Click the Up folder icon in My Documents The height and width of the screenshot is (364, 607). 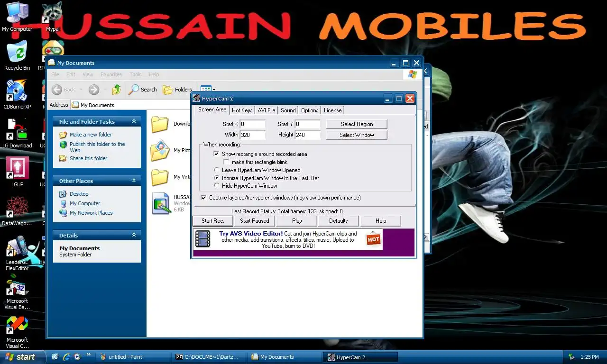pyautogui.click(x=116, y=89)
